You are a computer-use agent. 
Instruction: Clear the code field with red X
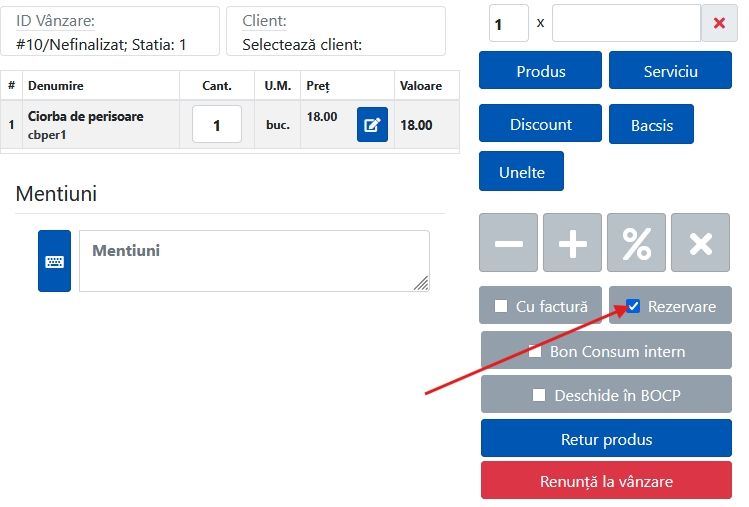[x=719, y=23]
